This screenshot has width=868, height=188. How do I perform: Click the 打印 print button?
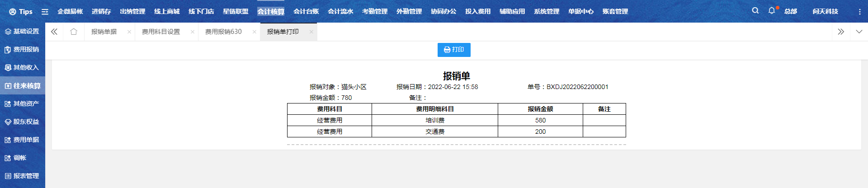click(454, 50)
